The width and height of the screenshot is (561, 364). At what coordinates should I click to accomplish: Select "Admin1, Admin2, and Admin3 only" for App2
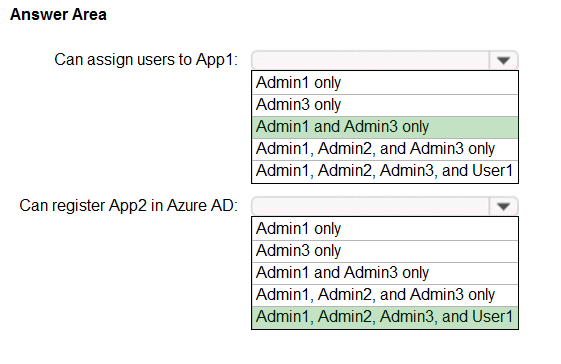[385, 295]
